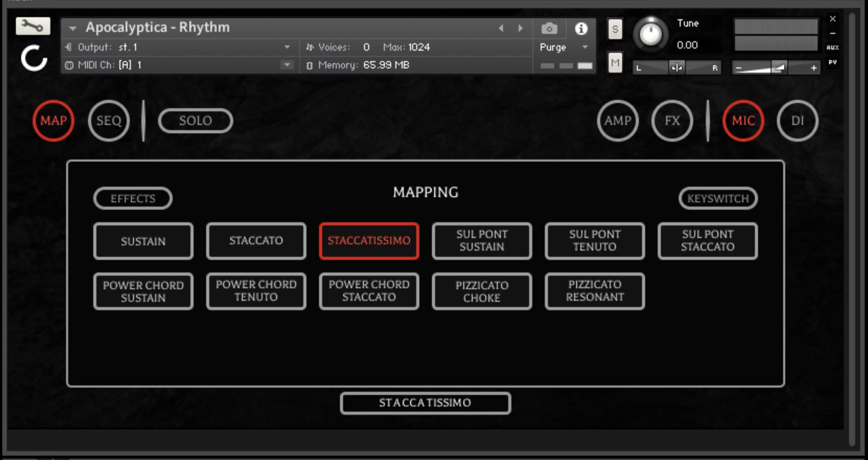The image size is (868, 460).
Task: Open the instrument info icon
Action: coord(581,28)
